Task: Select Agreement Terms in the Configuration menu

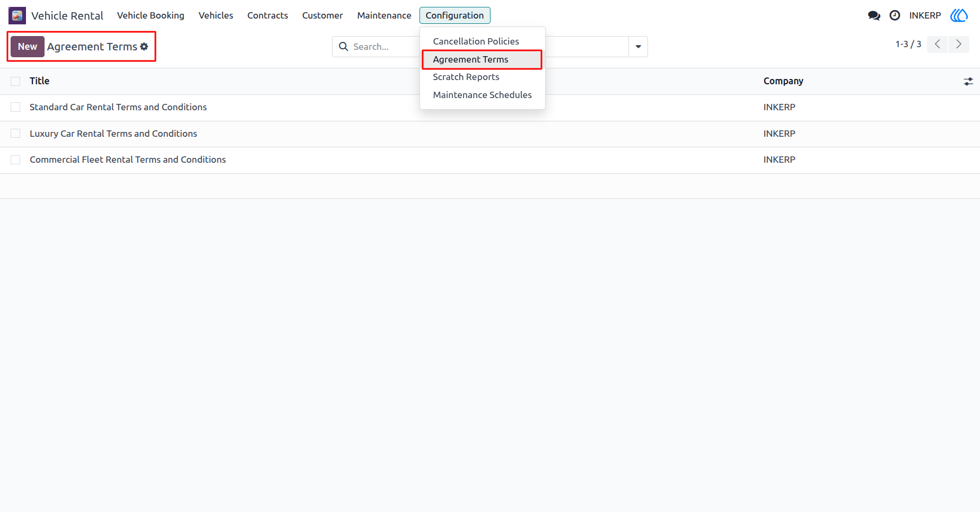Action: [482, 59]
